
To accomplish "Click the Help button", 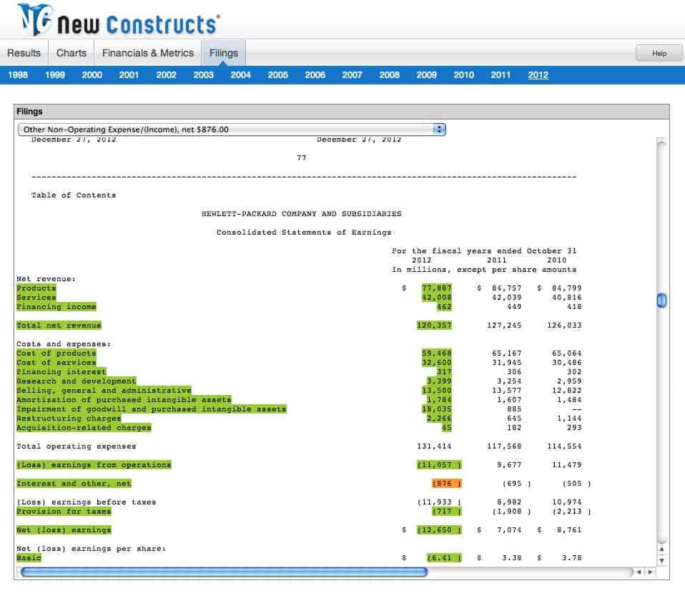I will click(659, 53).
